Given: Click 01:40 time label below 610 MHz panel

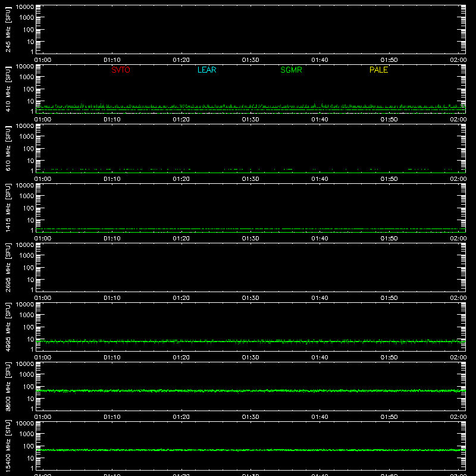Looking at the screenshot, I should [320, 179].
